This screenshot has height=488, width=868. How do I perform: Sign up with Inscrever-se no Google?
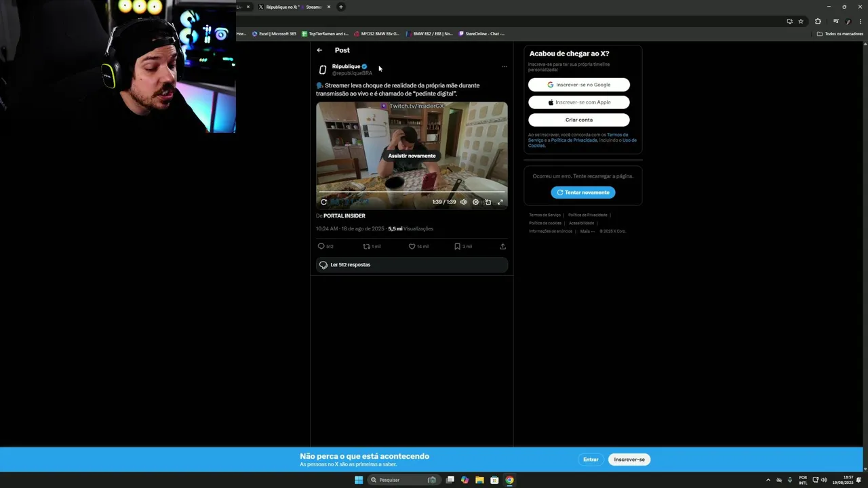579,85
